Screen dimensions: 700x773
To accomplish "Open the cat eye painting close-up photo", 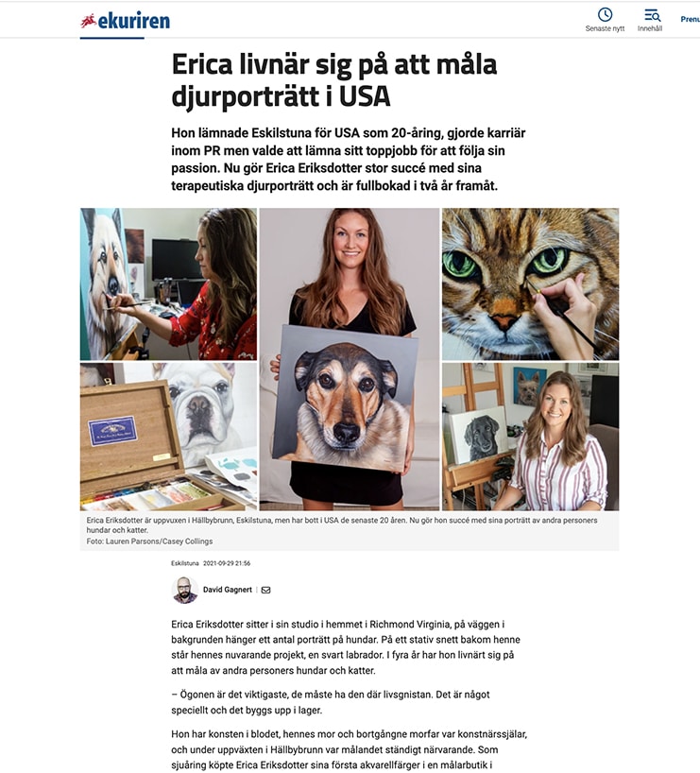I will point(530,283).
